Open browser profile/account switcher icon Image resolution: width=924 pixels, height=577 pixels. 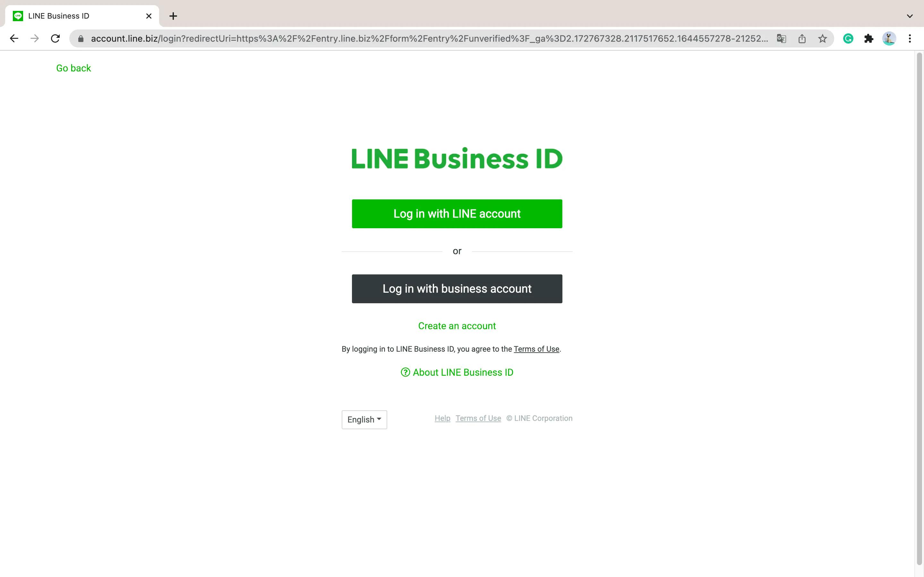point(889,38)
